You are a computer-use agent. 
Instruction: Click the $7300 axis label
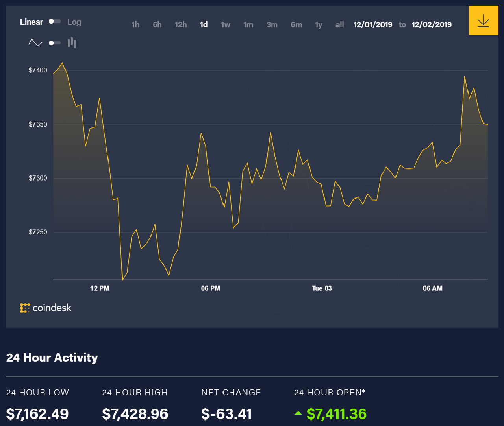tap(38, 178)
